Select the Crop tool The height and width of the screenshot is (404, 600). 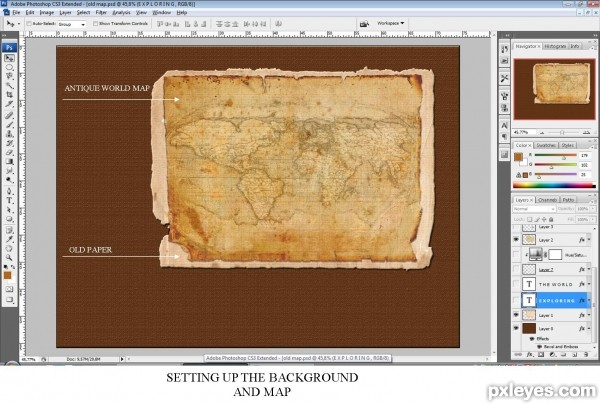[x=9, y=95]
